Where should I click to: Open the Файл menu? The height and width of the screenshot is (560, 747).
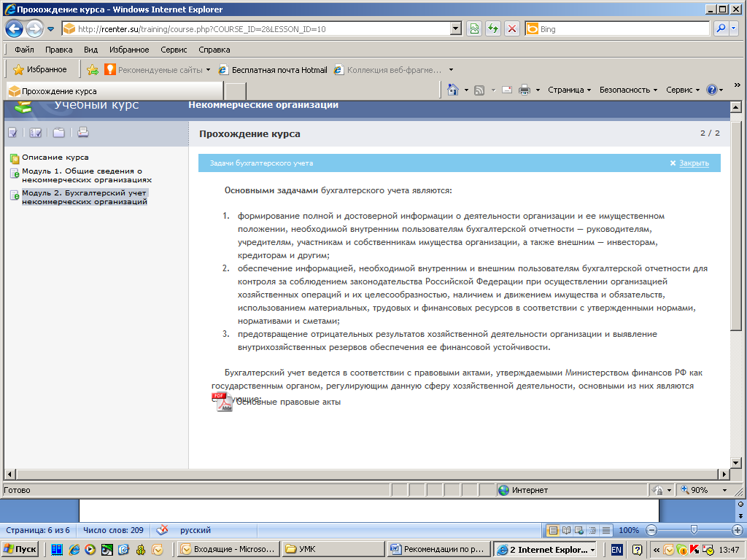click(24, 50)
